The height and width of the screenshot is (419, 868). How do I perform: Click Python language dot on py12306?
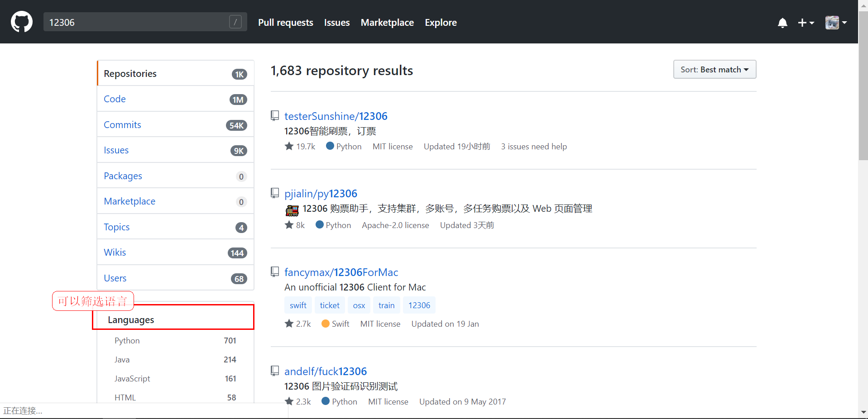320,224
